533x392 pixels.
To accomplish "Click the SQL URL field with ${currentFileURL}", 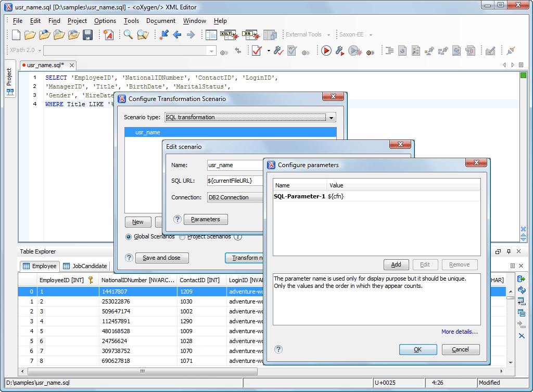I will [235, 181].
